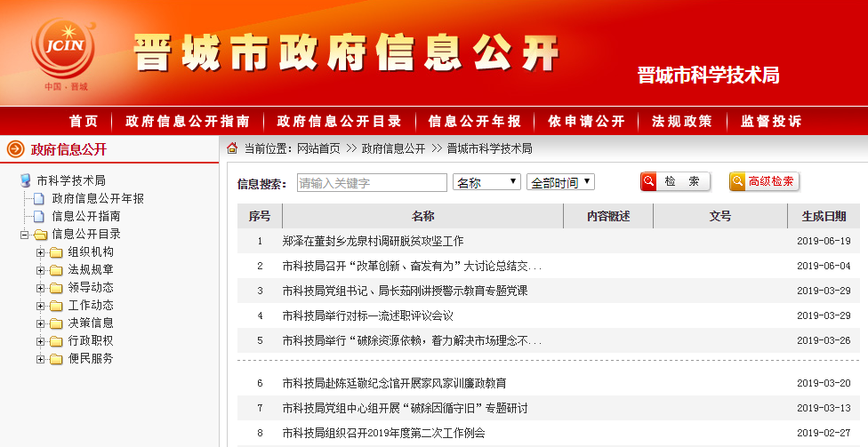Click the 高级检索 advanced search button
868x447 pixels.
coord(763,181)
